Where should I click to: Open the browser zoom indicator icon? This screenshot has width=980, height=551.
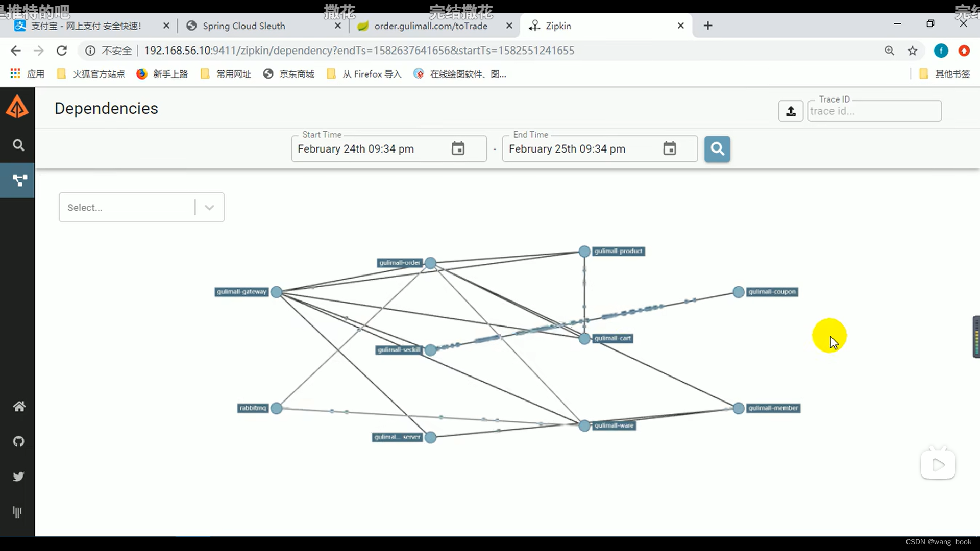[889, 51]
